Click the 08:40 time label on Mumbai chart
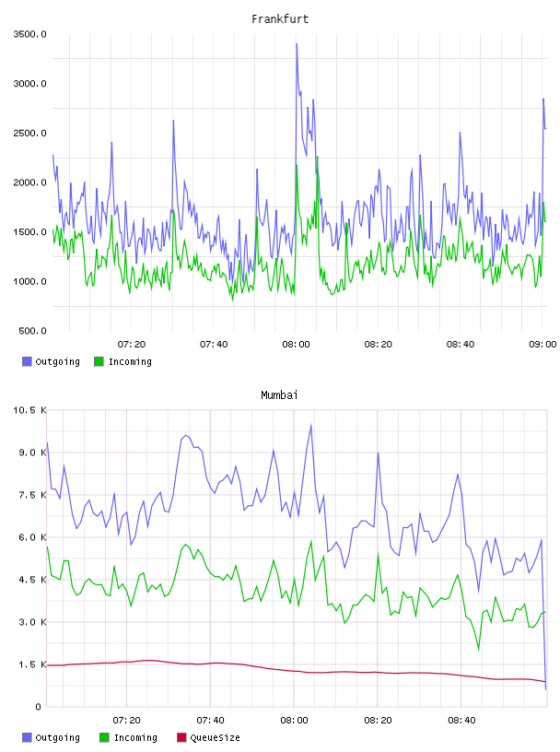 461,721
